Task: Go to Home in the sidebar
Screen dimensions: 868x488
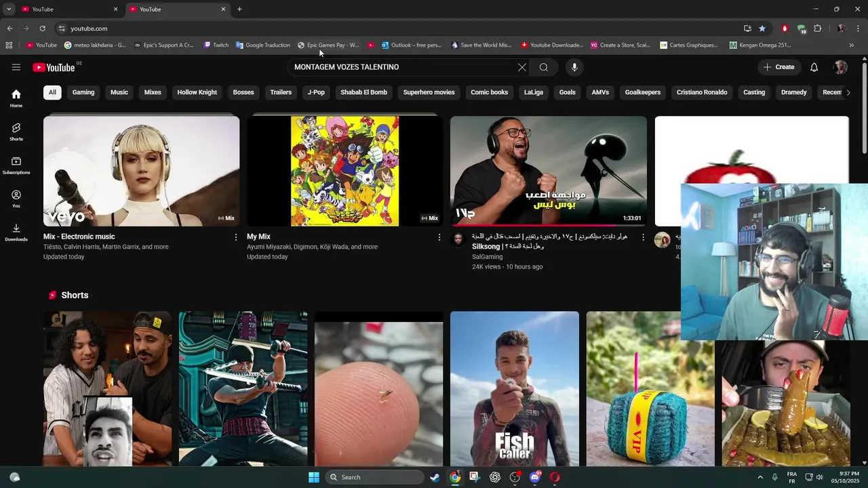Action: click(x=16, y=98)
